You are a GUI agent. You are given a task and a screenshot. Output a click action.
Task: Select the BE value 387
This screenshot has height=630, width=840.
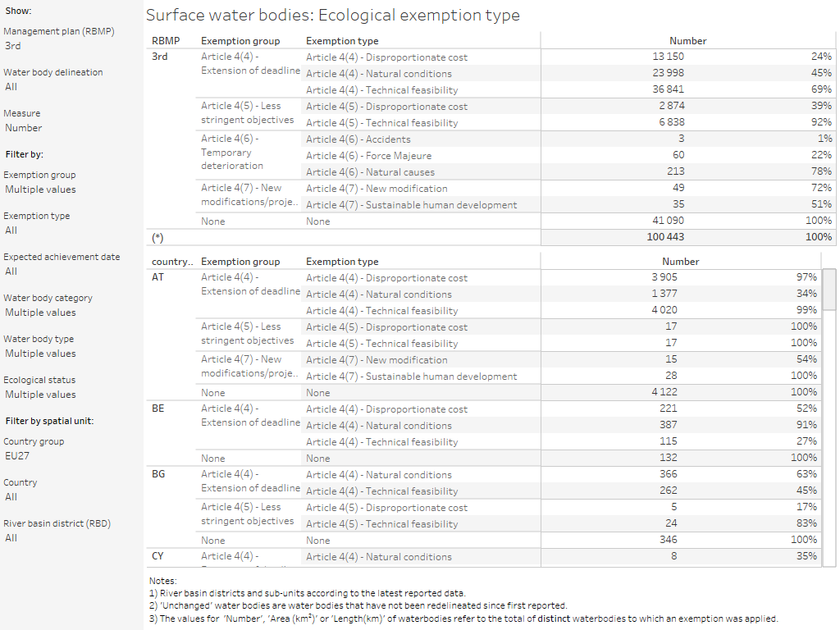click(668, 425)
